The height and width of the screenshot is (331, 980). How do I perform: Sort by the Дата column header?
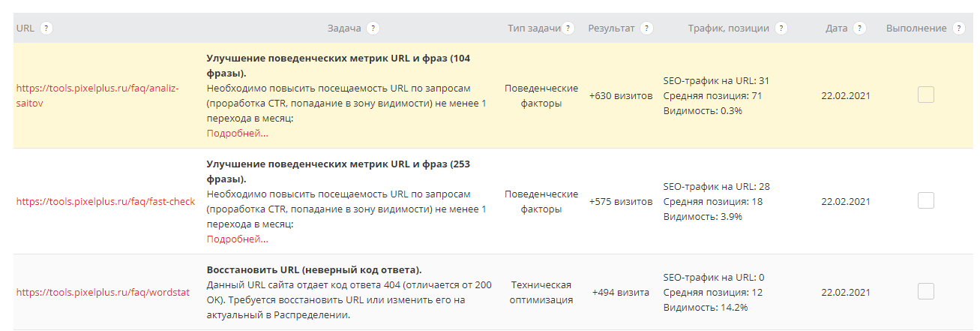click(x=837, y=28)
